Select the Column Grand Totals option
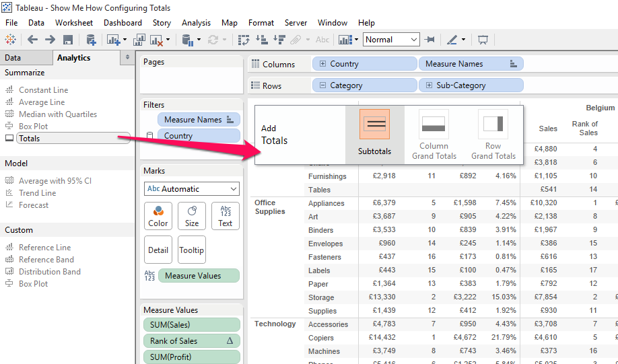This screenshot has height=364, width=618. coord(434,135)
